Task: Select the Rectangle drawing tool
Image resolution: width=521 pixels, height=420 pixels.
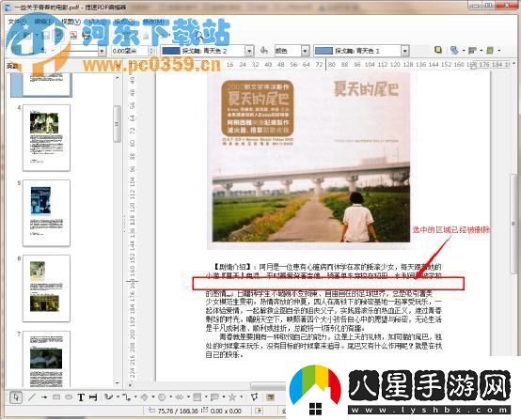Action: 56,397
